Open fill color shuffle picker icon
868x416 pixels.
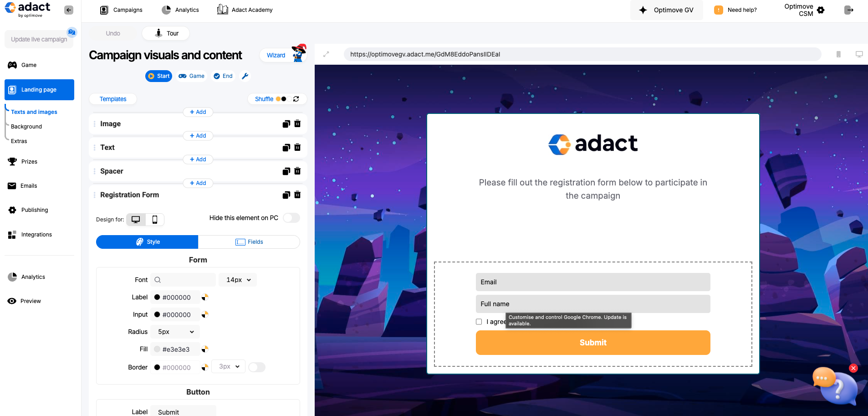point(205,349)
